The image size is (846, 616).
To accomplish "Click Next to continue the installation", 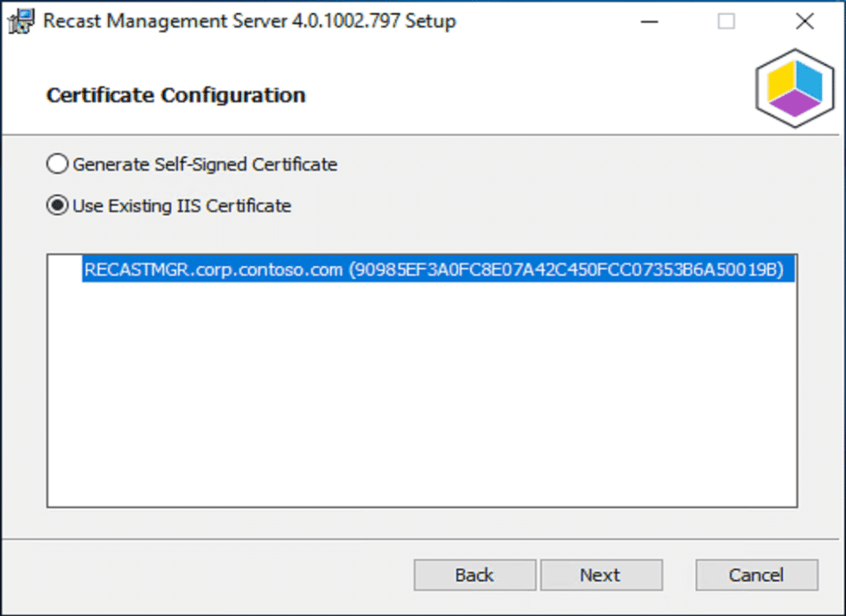I will click(601, 575).
